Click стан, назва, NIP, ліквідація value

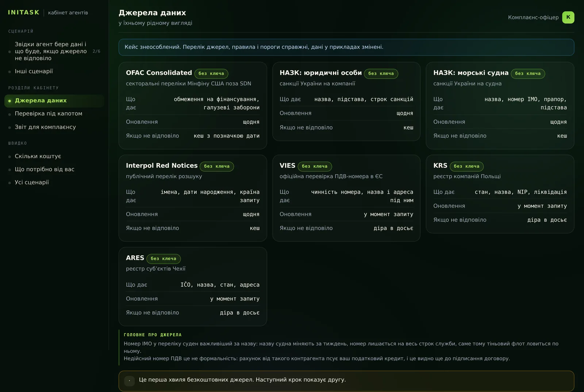[521, 192]
